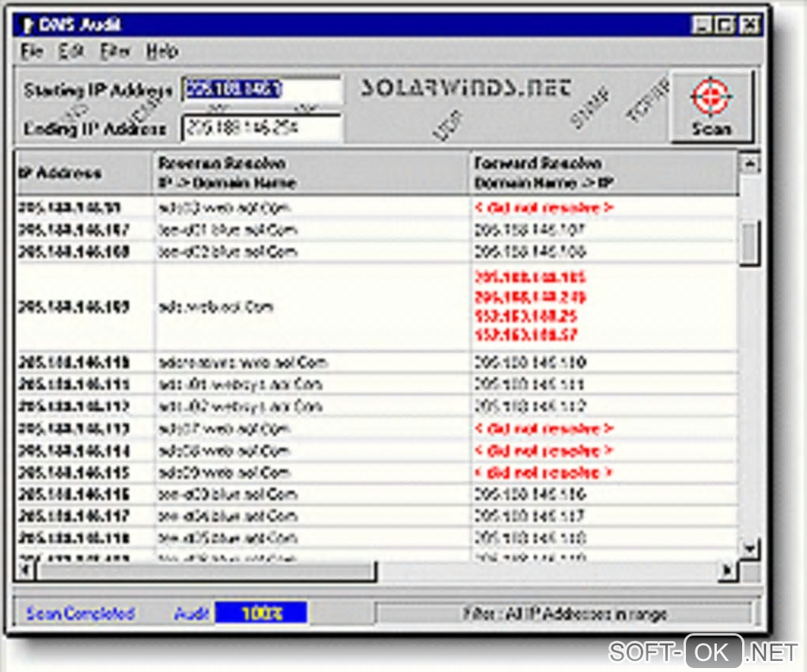Close the DNS Audit window
Viewport: 807px width, 672px height.
click(x=749, y=25)
